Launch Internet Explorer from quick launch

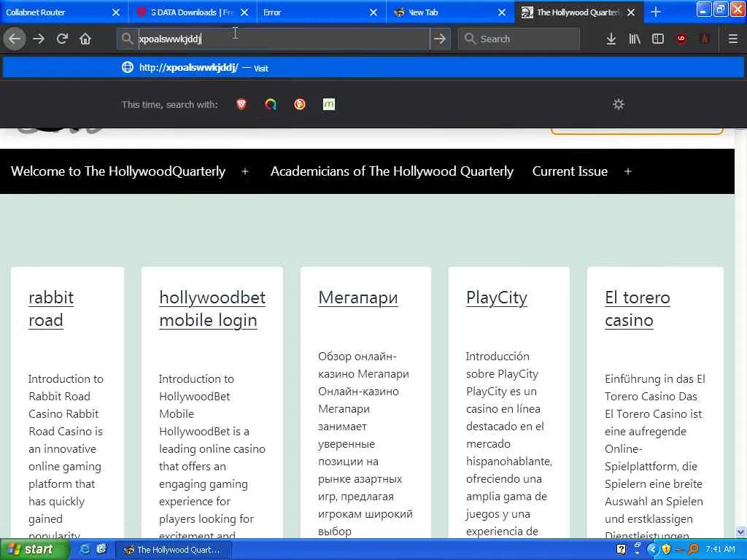click(85, 550)
